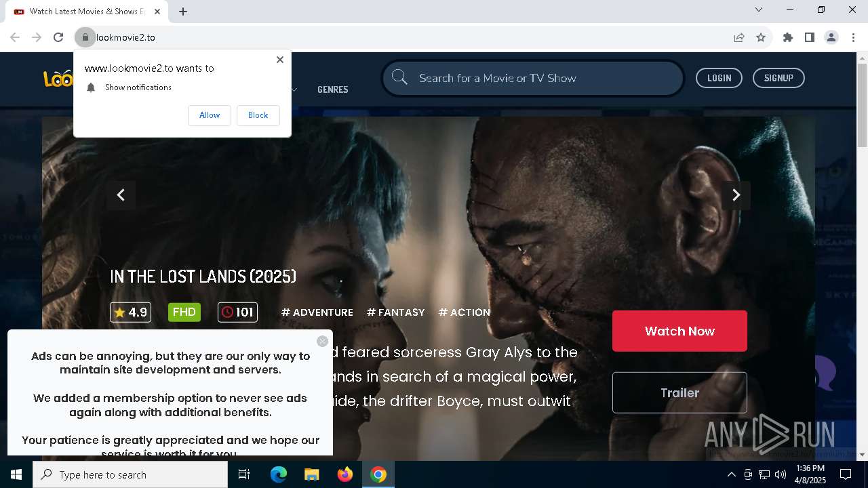This screenshot has height=488, width=868.
Task: Click the Forward navigation arrow
Action: (x=37, y=37)
